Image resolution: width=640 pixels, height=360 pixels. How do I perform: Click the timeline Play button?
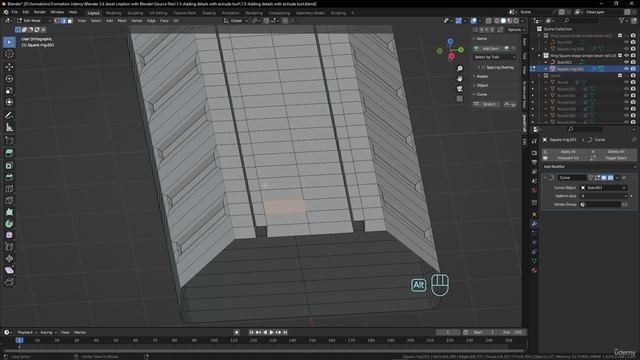271,332
